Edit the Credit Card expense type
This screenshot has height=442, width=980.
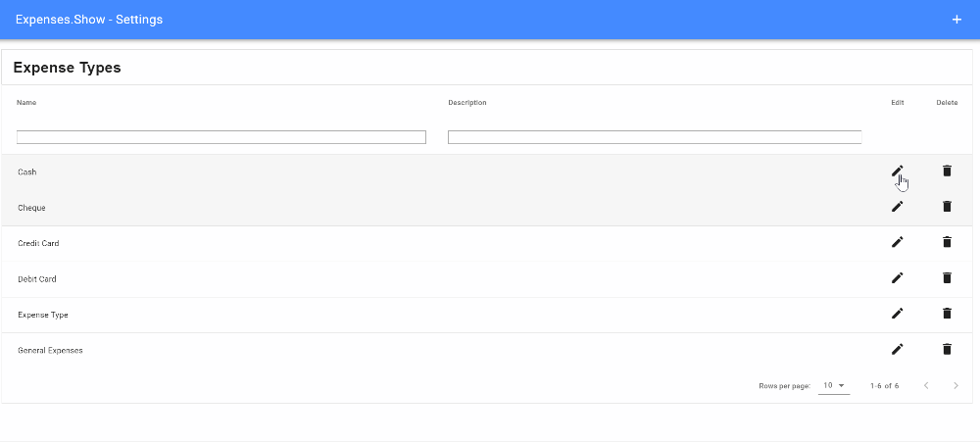(x=897, y=242)
